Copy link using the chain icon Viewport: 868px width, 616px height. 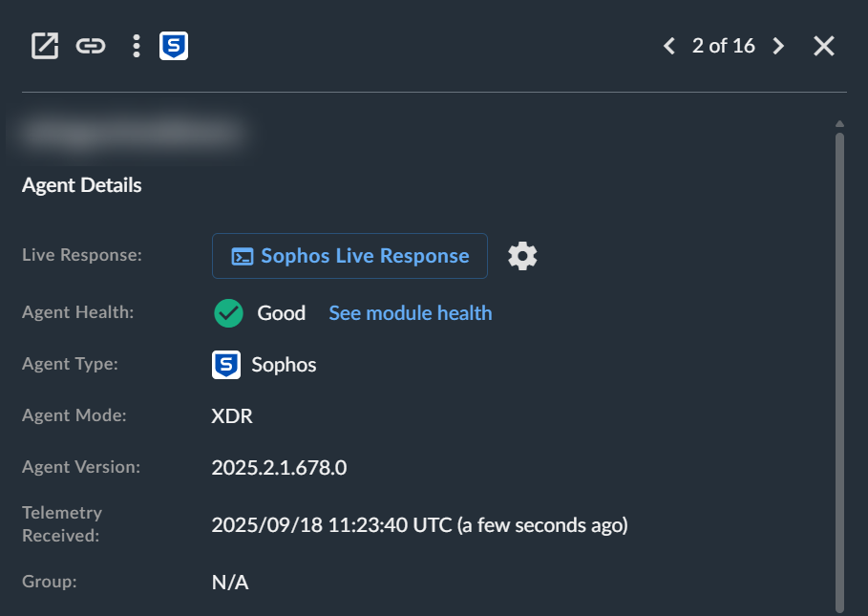[91, 46]
